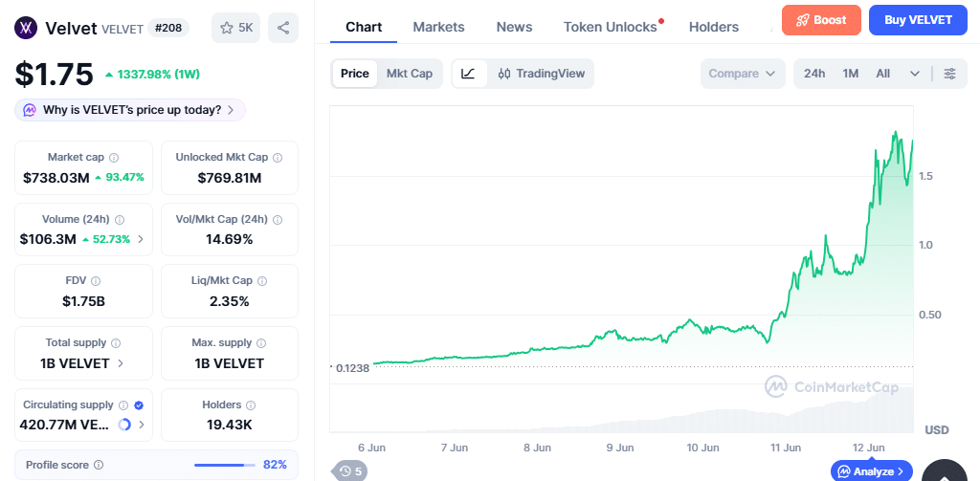This screenshot has width=980, height=481.
Task: Click the $738.03M market cap value
Action: click(56, 178)
